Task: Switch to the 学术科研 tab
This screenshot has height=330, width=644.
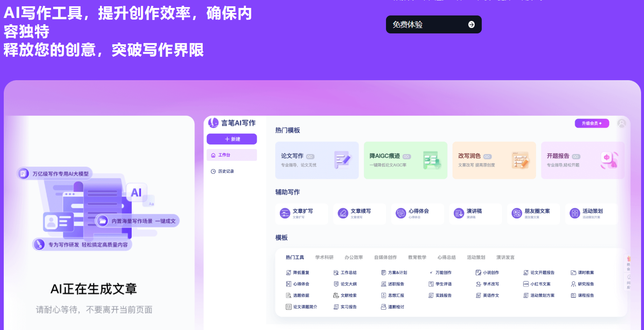Action: [x=324, y=257]
